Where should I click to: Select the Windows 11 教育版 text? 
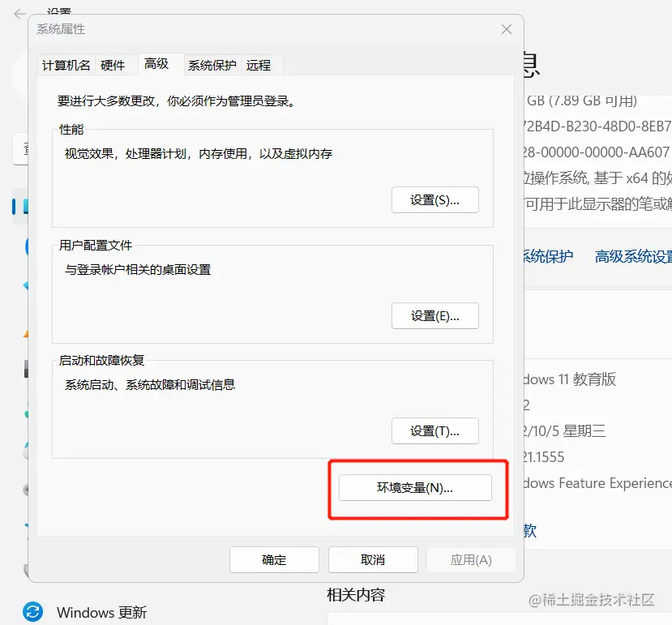click(x=570, y=379)
